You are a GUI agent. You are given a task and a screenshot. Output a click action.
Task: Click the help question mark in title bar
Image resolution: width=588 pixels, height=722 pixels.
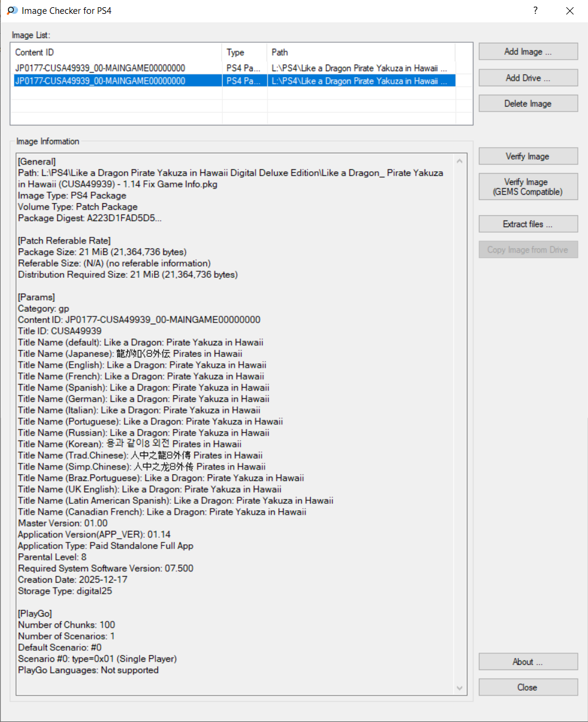pos(535,11)
